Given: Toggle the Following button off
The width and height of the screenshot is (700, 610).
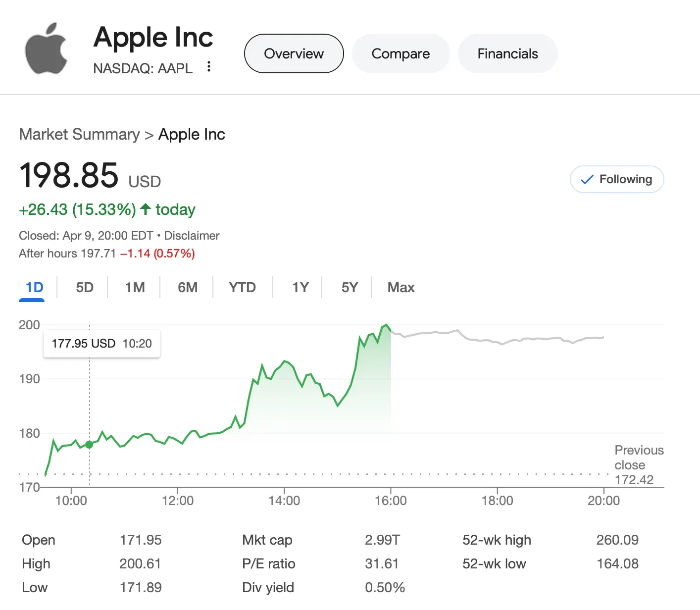Looking at the screenshot, I should tap(617, 179).
